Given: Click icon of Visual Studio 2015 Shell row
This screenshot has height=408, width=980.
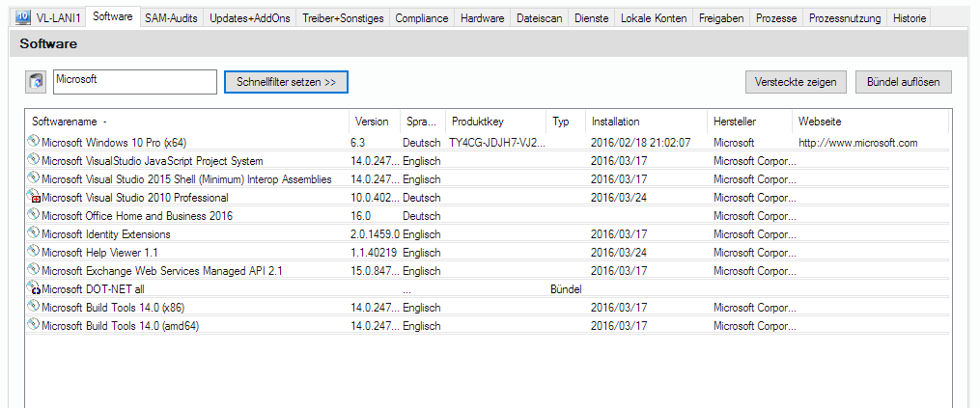Looking at the screenshot, I should click(x=34, y=178).
